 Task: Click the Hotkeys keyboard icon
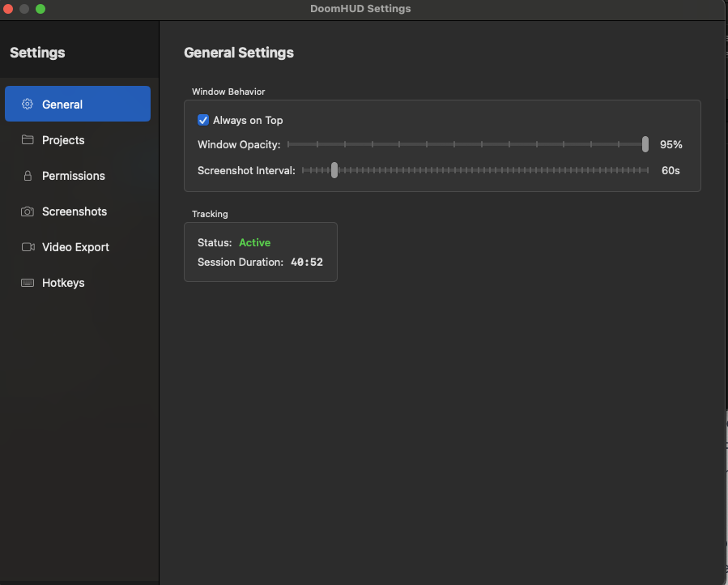28,283
